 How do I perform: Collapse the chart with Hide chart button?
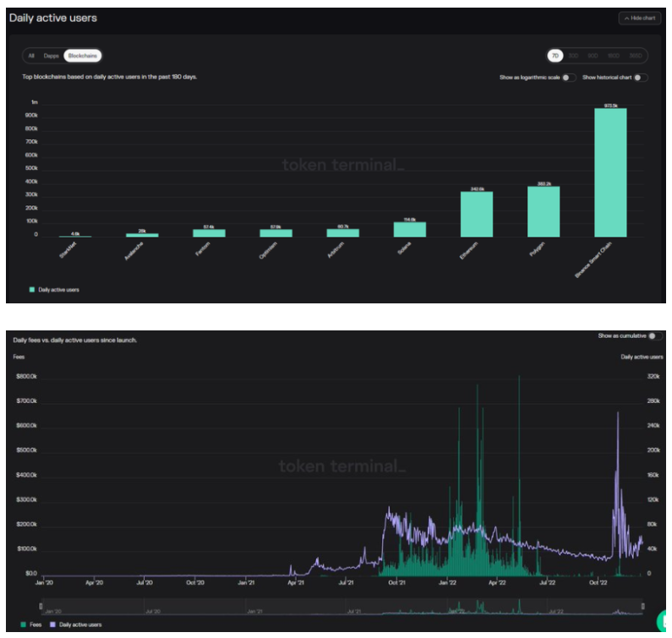click(x=639, y=18)
